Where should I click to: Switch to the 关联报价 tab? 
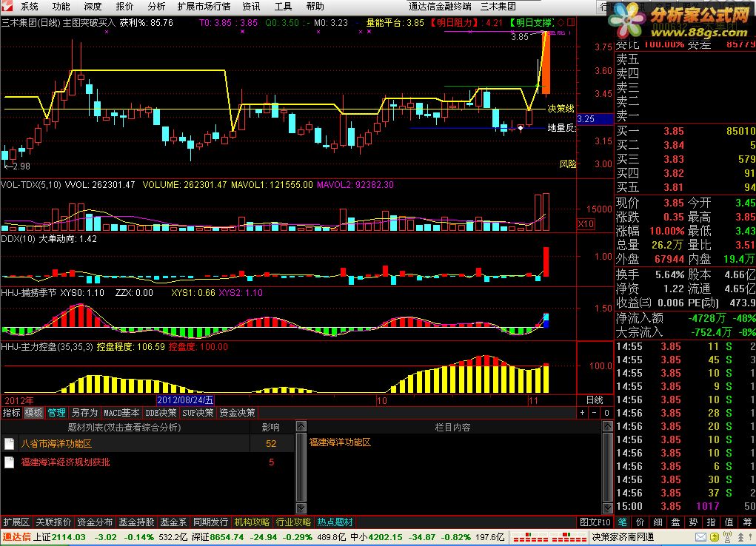53,522
